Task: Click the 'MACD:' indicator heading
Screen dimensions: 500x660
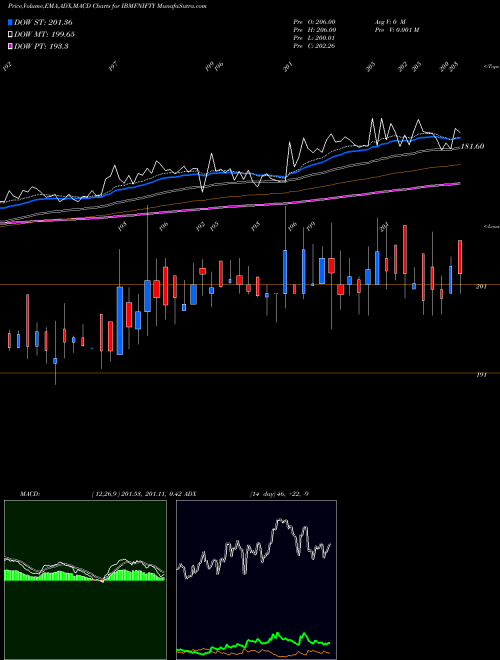Action: pyautogui.click(x=30, y=494)
